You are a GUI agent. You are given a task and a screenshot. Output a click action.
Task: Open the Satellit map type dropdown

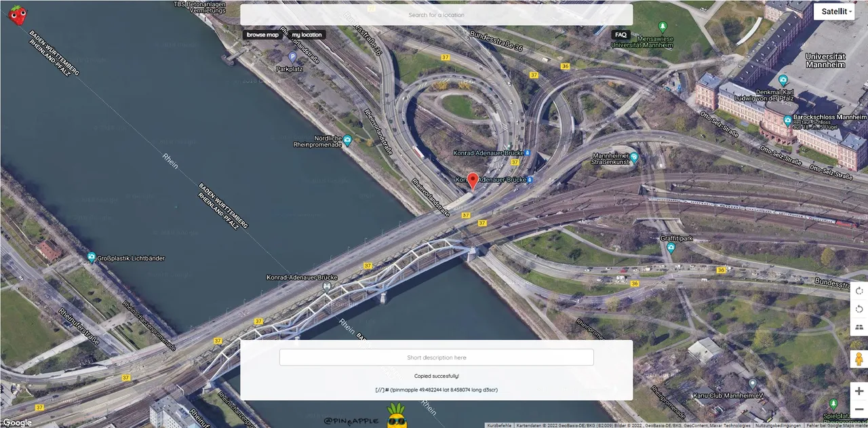(837, 12)
